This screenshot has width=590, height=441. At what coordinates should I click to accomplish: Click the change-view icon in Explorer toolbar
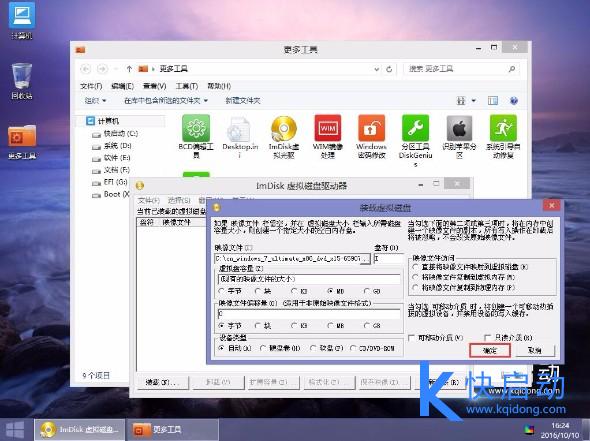pyautogui.click(x=461, y=100)
